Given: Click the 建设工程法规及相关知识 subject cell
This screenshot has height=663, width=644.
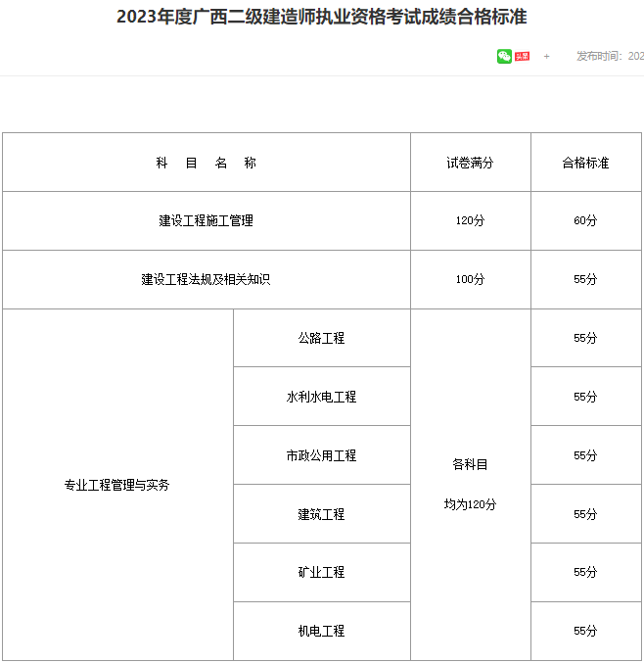Looking at the screenshot, I should (x=207, y=279).
